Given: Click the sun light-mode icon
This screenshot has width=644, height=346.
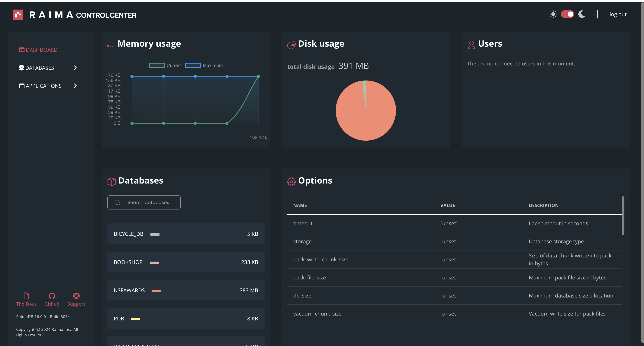Looking at the screenshot, I should point(553,14).
